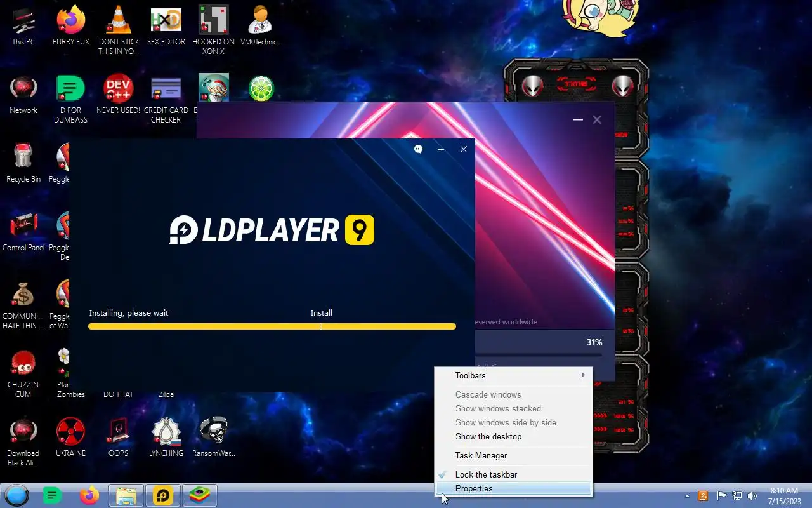The width and height of the screenshot is (812, 508).
Task: Select the Firefox desktop shortcut icon
Action: pyautogui.click(x=70, y=27)
